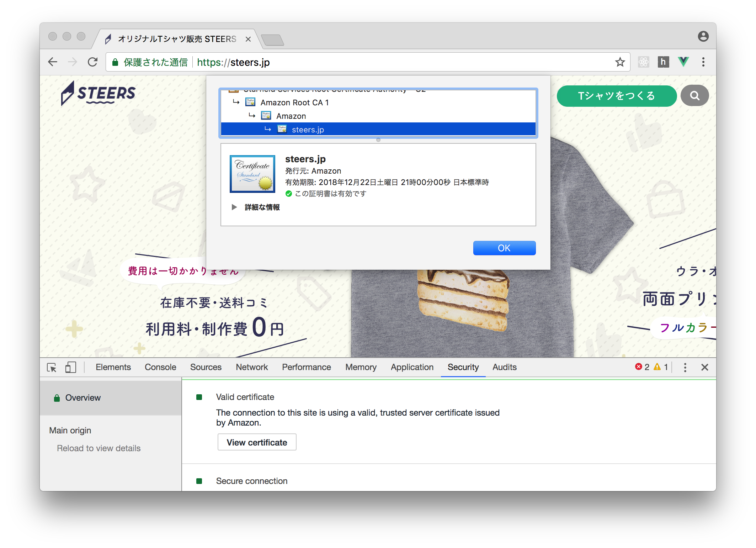Click the STEERS logo
The height and width of the screenshot is (548, 756).
98,93
